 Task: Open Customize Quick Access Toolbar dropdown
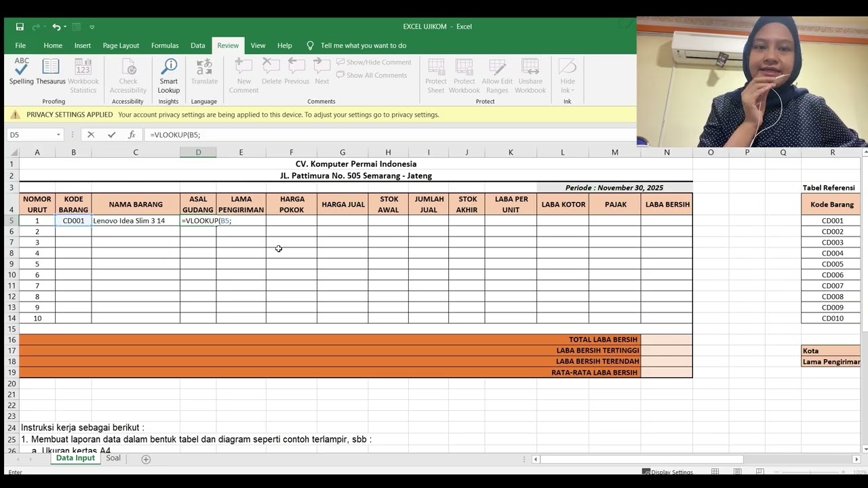pos(92,27)
